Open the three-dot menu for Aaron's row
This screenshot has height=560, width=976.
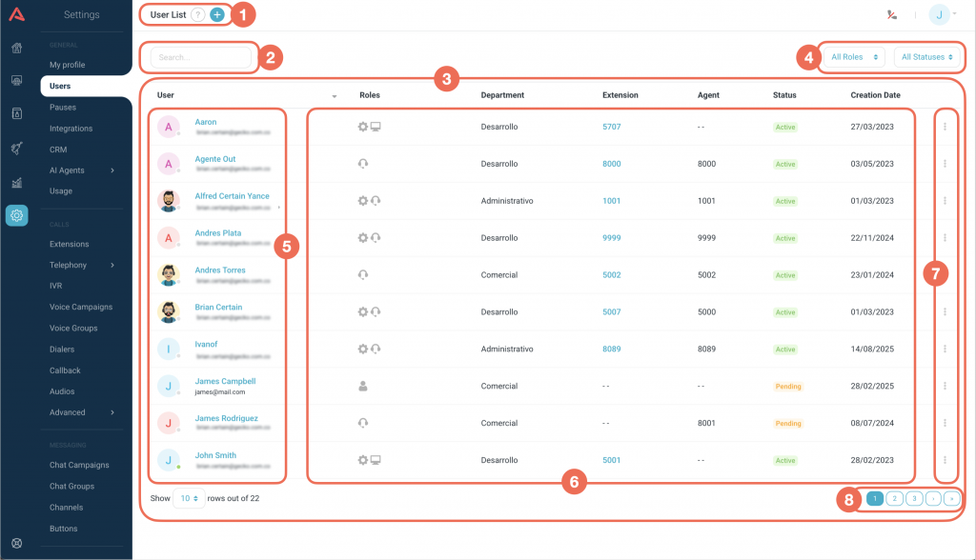[945, 127]
